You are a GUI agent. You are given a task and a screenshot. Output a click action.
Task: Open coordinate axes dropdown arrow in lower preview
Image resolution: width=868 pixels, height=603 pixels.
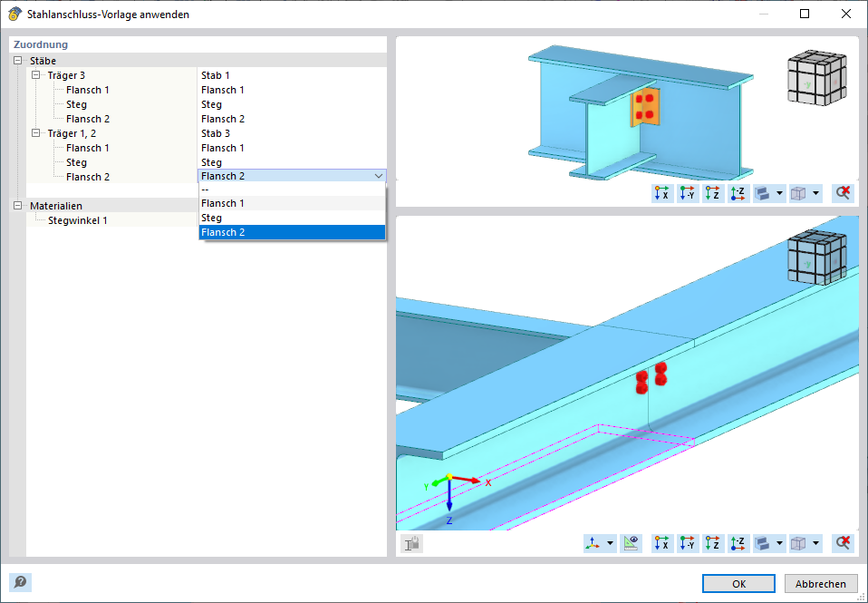(x=610, y=543)
